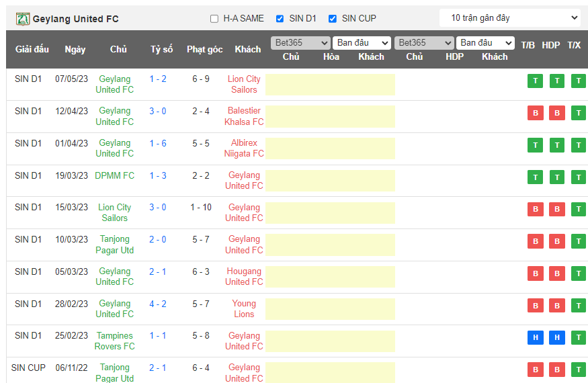Open the Lion City Sailors away team link

tap(244, 84)
